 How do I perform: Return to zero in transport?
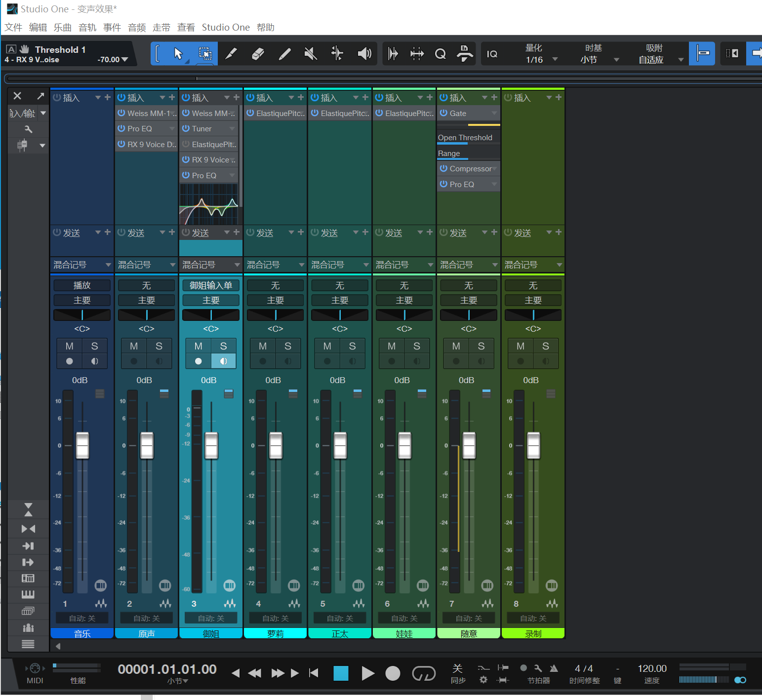tap(314, 673)
